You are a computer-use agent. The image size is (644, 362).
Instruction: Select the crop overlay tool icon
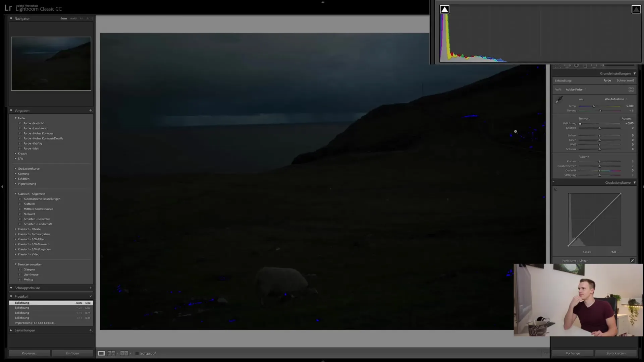(x=558, y=66)
